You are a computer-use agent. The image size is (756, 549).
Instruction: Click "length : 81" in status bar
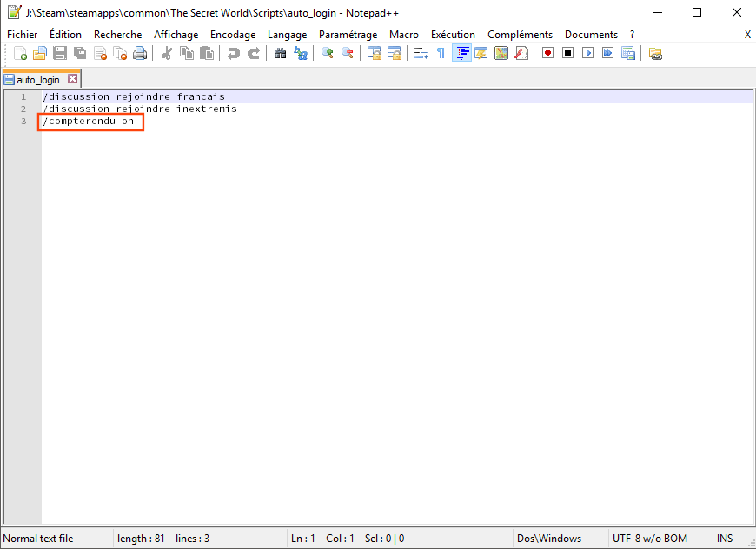141,539
